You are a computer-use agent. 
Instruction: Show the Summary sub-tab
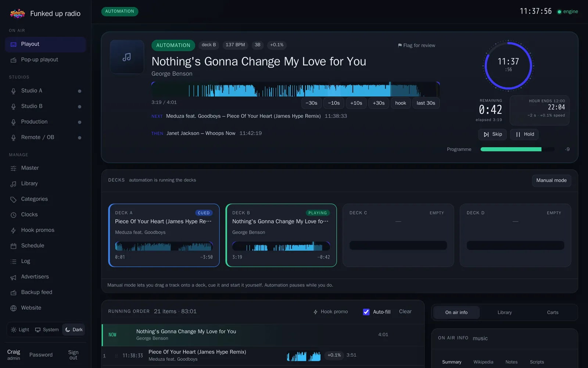(452, 362)
